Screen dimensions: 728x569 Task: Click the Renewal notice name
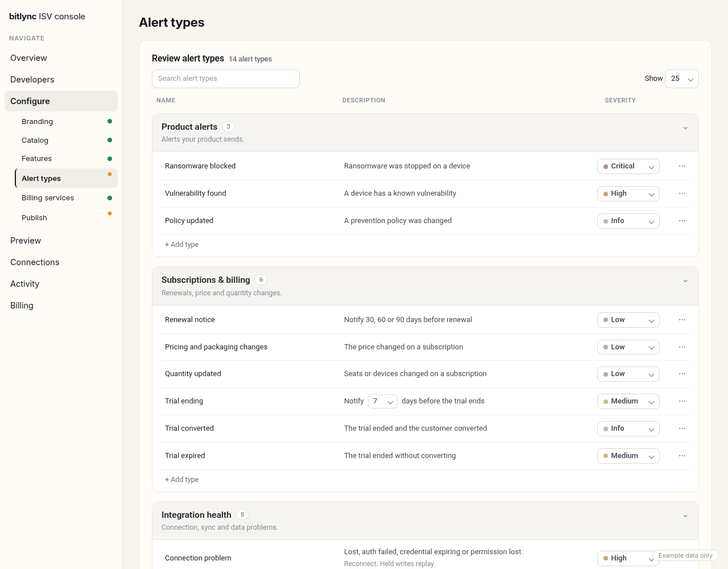click(x=190, y=320)
